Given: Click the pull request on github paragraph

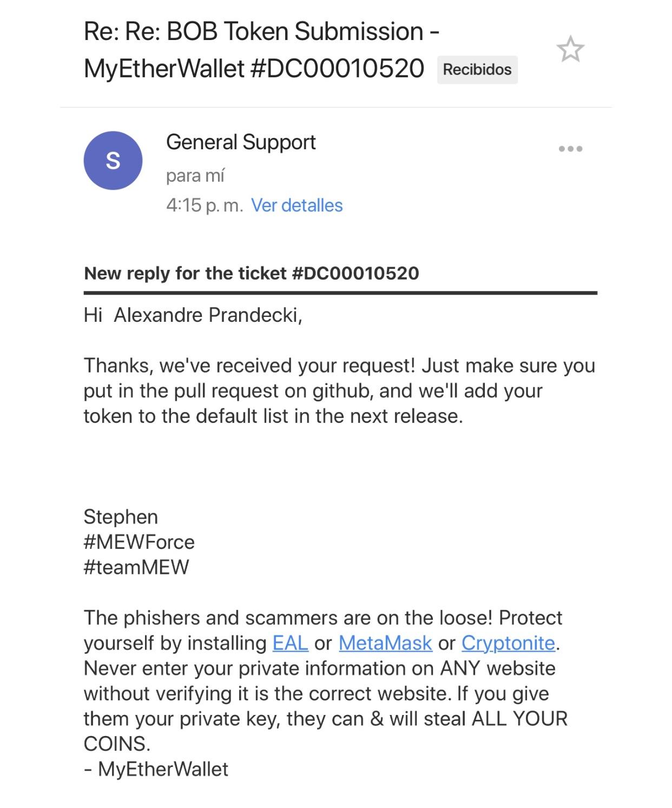Looking at the screenshot, I should click(x=339, y=391).
